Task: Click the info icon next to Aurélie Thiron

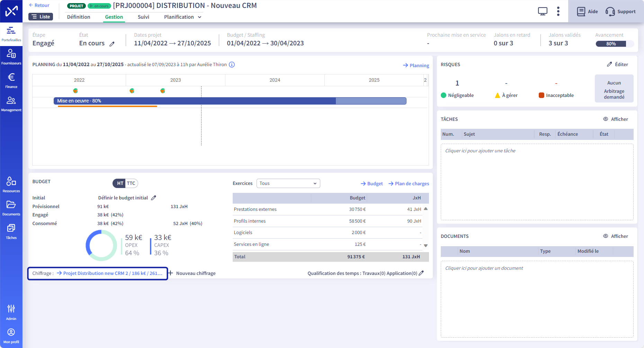Action: [x=232, y=65]
